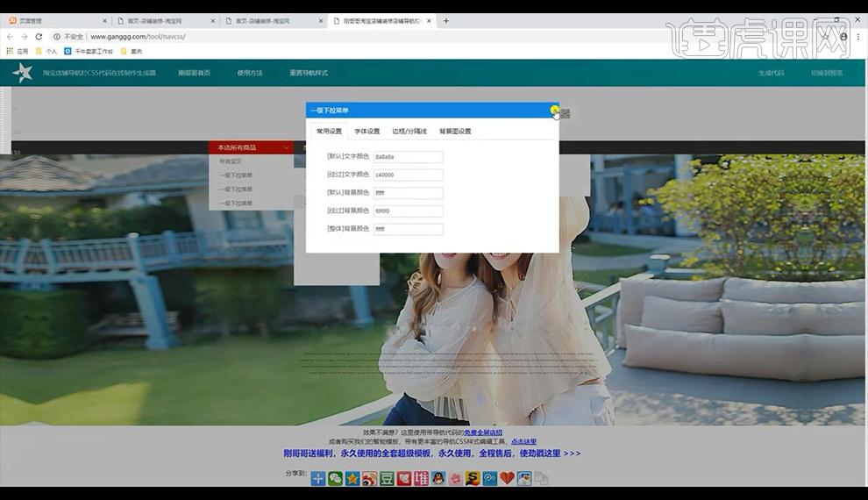
Task: Click the 不安全 site info icon
Action: click(x=56, y=37)
